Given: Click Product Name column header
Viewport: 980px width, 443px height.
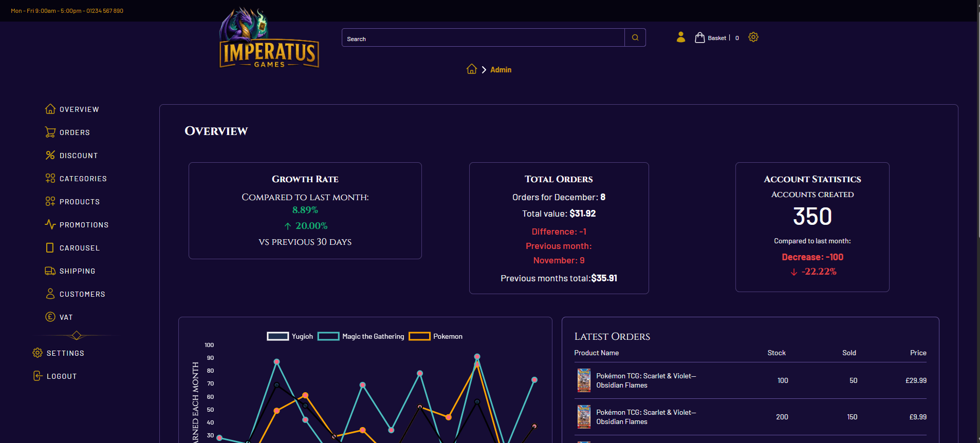Looking at the screenshot, I should [596, 353].
